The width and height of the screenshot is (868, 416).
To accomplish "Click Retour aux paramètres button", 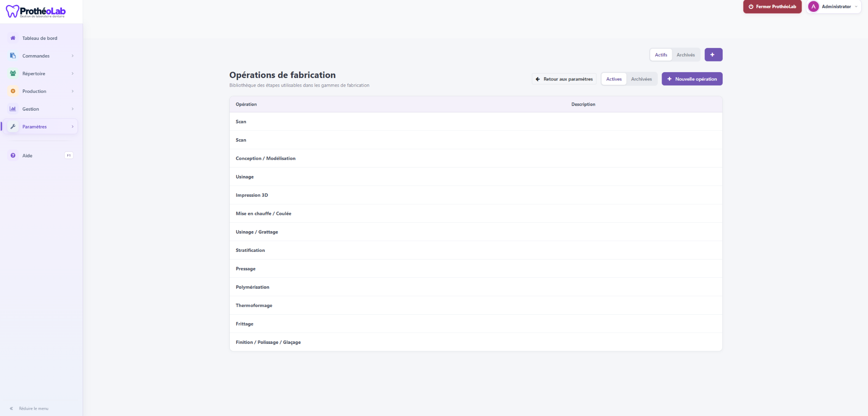I will point(564,79).
